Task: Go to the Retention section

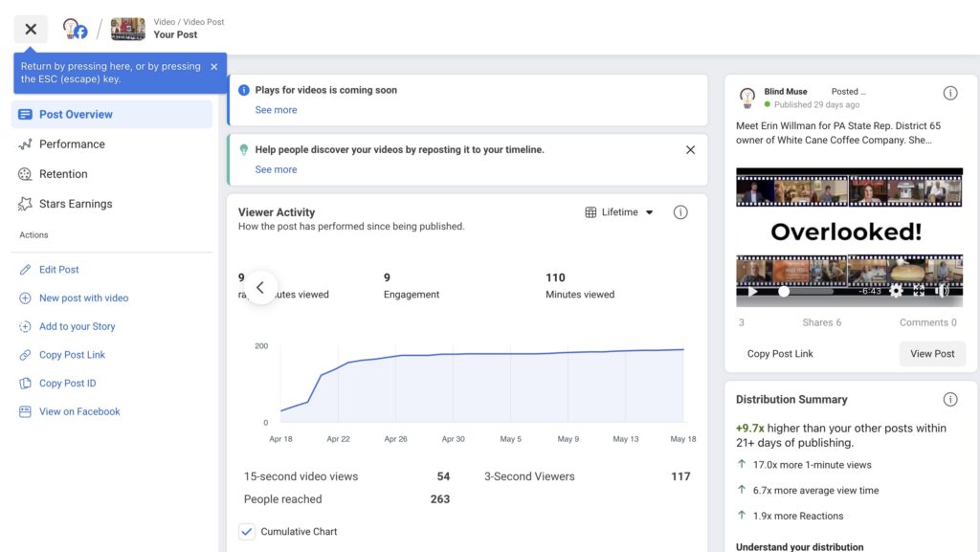Action: tap(63, 174)
